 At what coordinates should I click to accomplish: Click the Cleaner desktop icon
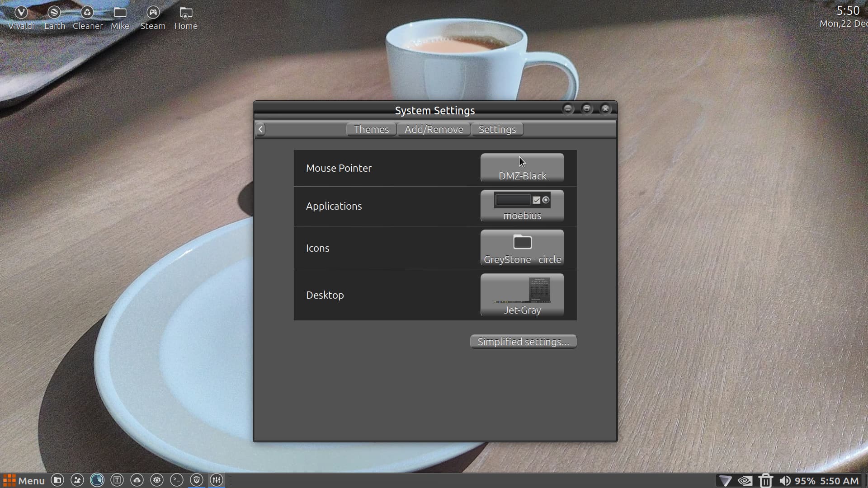(x=88, y=18)
